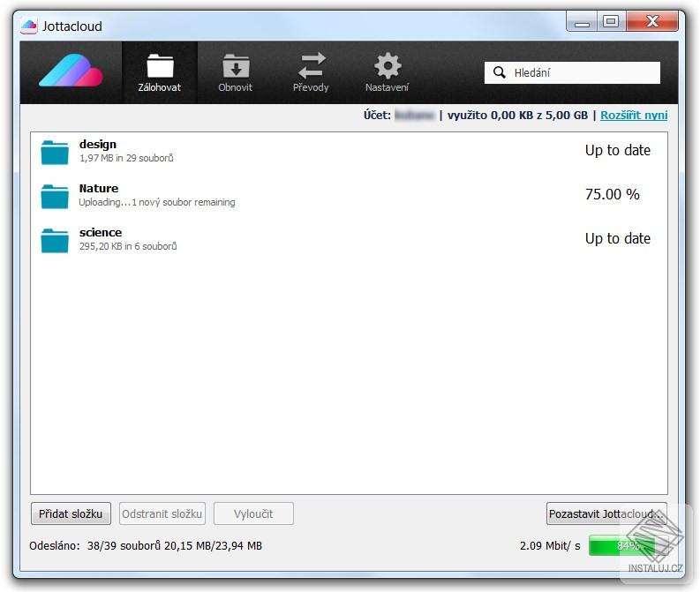Click 'Uploading...1 nový soubor remaining' status
This screenshot has height=592, width=700.
157,202
